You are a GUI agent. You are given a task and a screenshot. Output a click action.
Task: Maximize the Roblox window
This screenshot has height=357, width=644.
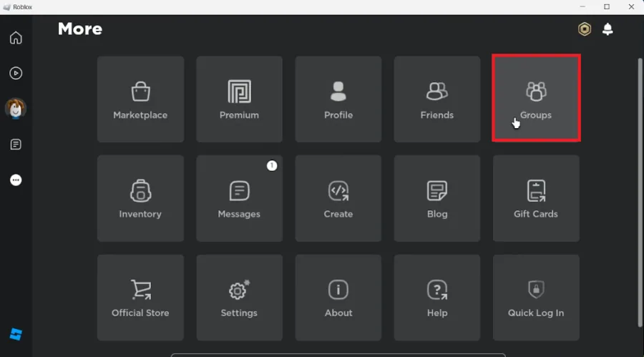(x=607, y=7)
